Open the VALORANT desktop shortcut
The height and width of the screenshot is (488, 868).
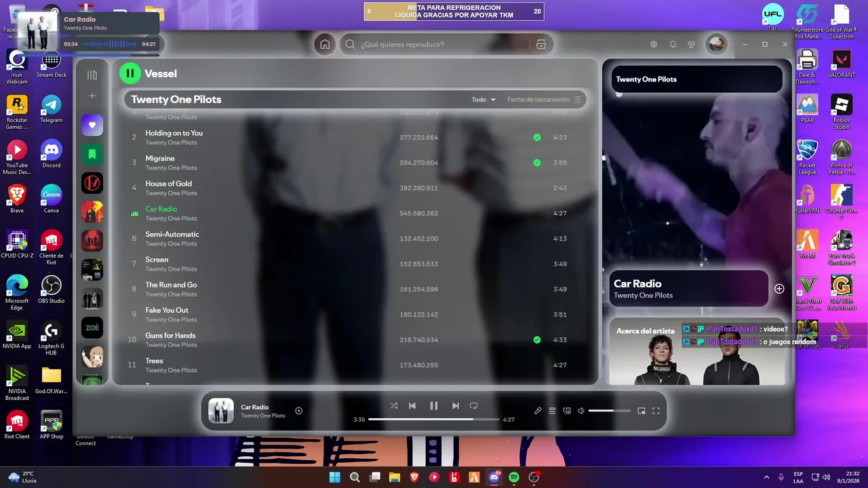[x=842, y=64]
